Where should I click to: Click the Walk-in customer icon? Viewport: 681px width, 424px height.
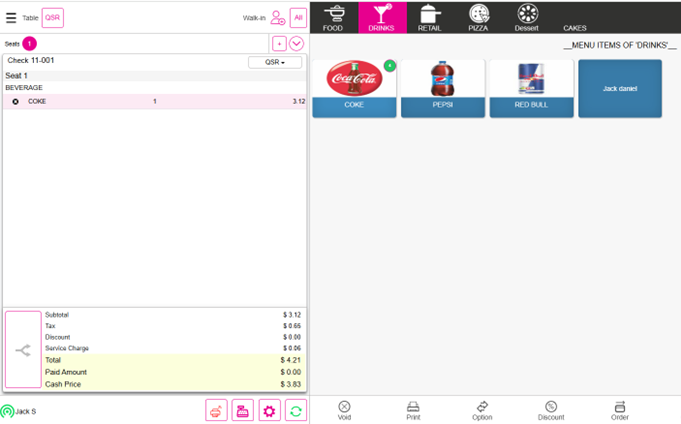(277, 18)
